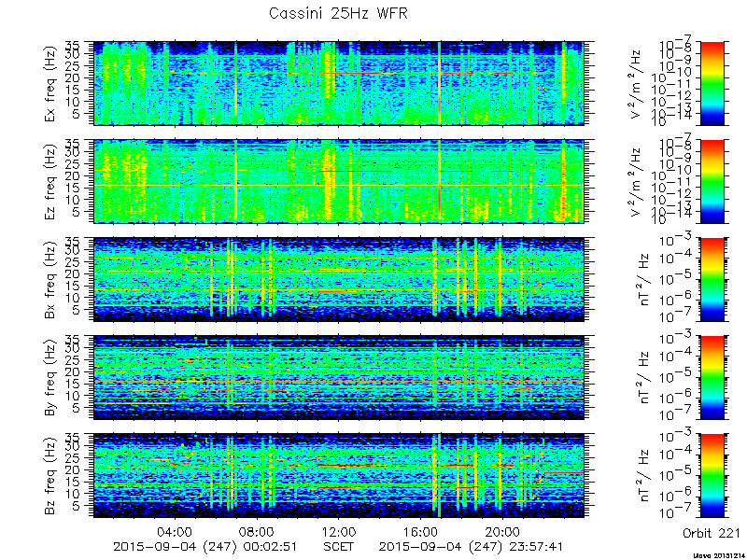
Task: Click the Ex spectrogram panel
Action: (338, 83)
